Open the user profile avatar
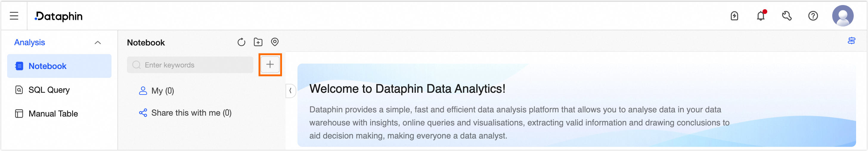The width and height of the screenshot is (868, 151). [x=842, y=16]
